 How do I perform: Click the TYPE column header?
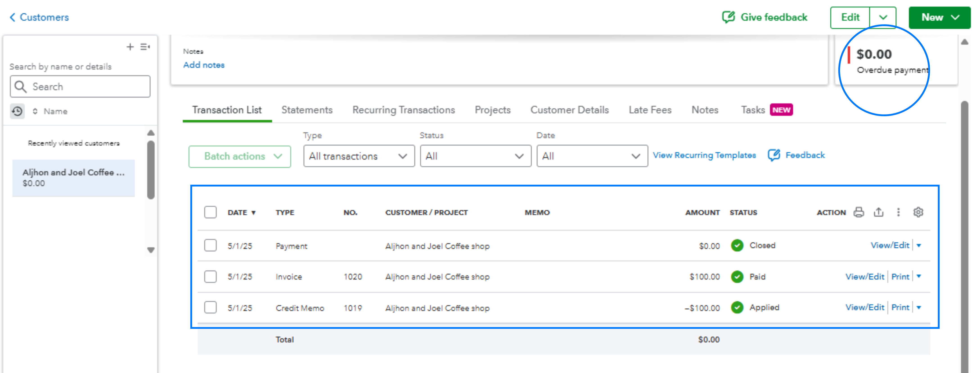coord(285,213)
